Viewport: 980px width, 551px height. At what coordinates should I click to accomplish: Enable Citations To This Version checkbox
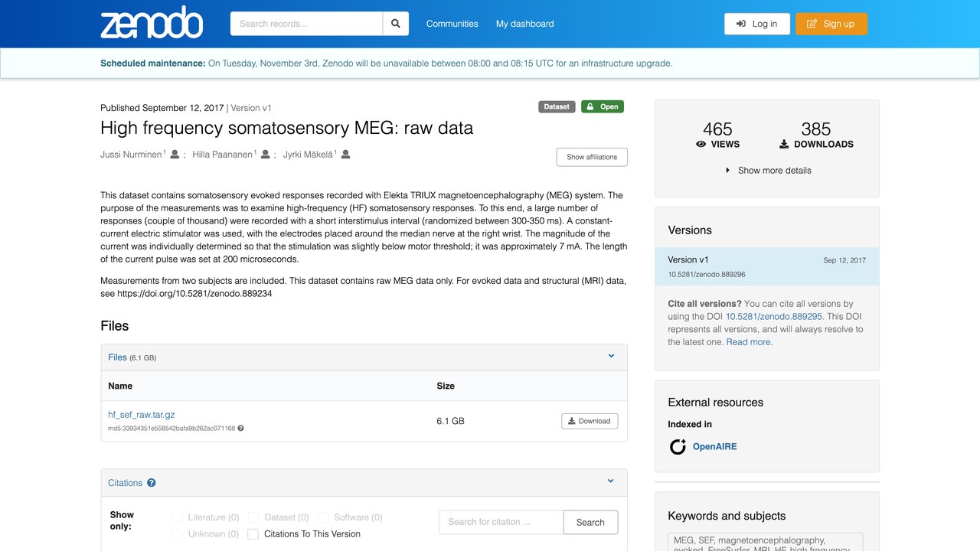pos(253,534)
